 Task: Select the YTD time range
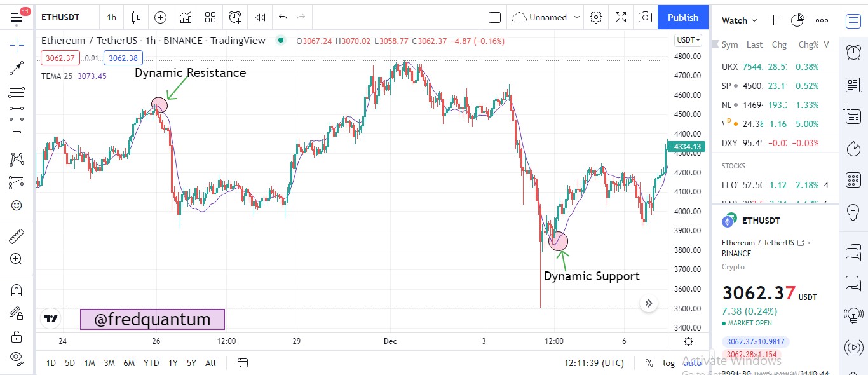click(151, 363)
